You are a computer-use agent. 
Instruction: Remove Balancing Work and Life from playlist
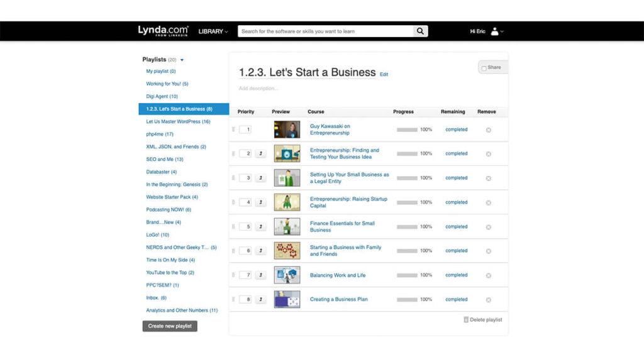coord(489,275)
